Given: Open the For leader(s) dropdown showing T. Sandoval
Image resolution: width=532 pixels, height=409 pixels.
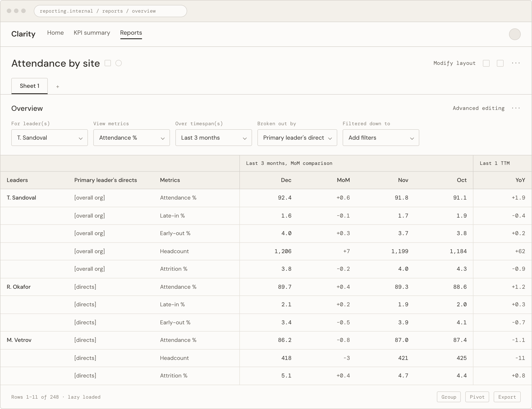Looking at the screenshot, I should coord(49,138).
